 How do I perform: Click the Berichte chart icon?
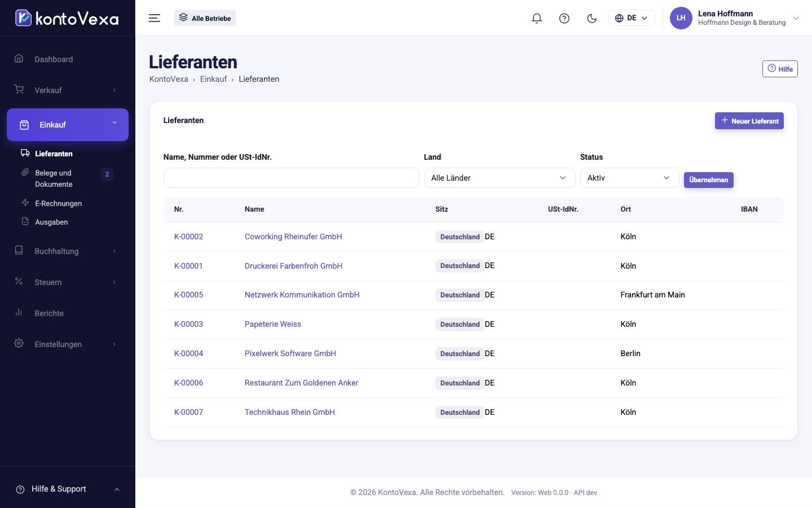19,313
